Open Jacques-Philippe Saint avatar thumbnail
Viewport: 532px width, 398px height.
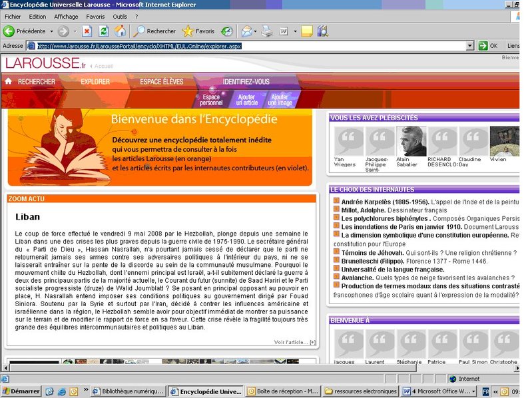(x=380, y=141)
